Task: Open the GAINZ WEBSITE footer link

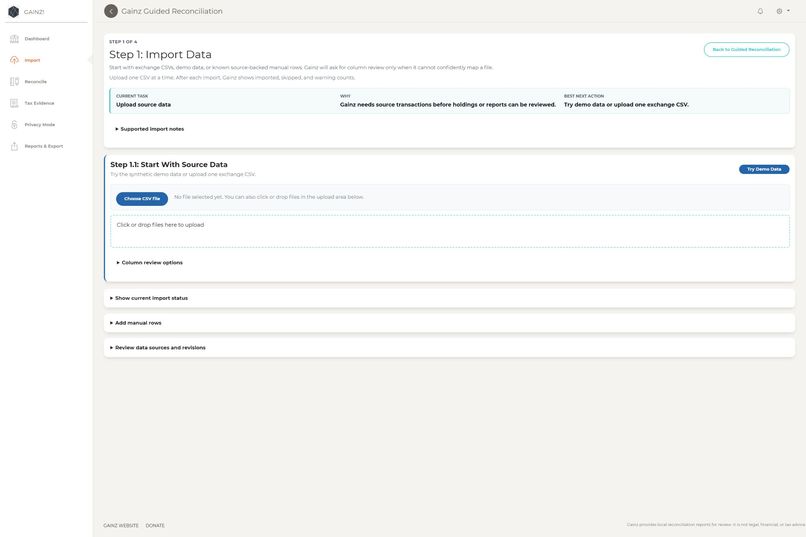Action: click(121, 526)
